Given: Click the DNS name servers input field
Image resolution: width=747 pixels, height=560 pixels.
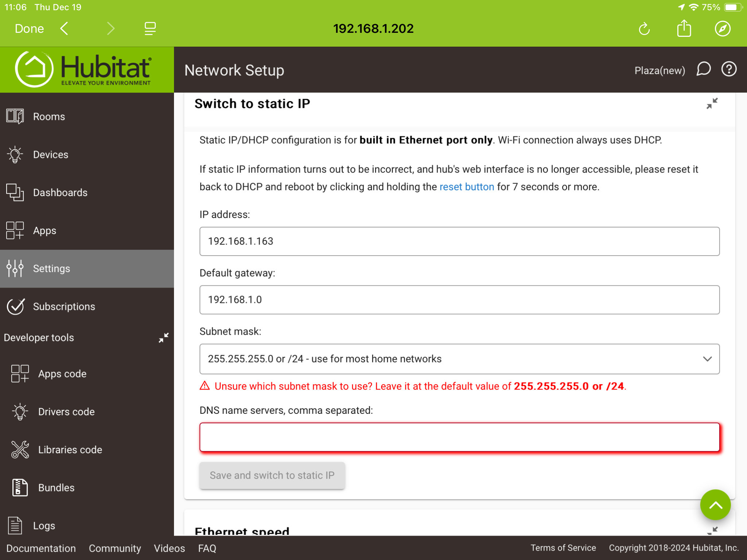Looking at the screenshot, I should click(x=459, y=437).
